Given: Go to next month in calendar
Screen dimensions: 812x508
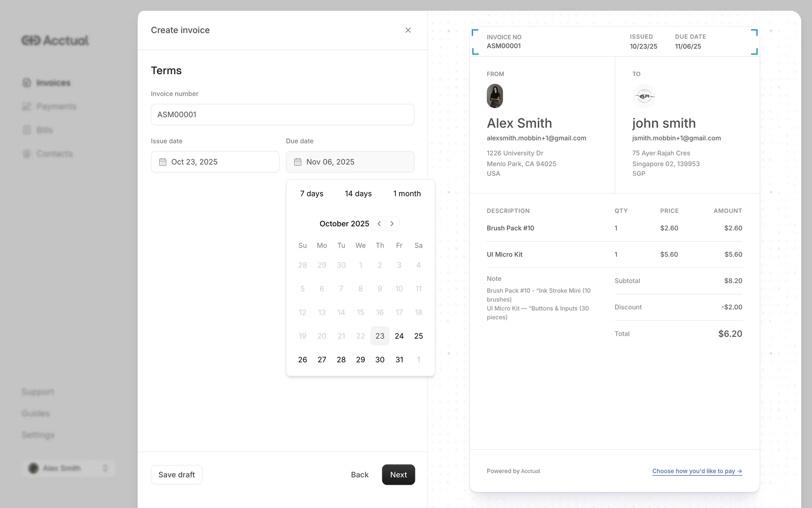Looking at the screenshot, I should 392,224.
